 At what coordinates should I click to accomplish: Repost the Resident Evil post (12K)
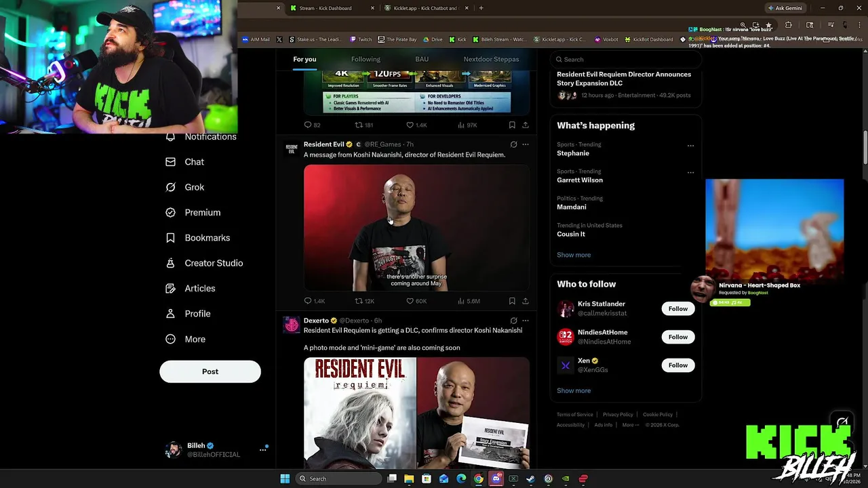[365, 301]
